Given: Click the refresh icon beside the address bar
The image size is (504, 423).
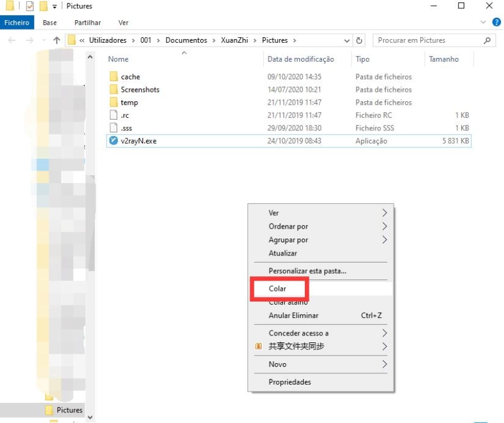Looking at the screenshot, I should (x=358, y=40).
